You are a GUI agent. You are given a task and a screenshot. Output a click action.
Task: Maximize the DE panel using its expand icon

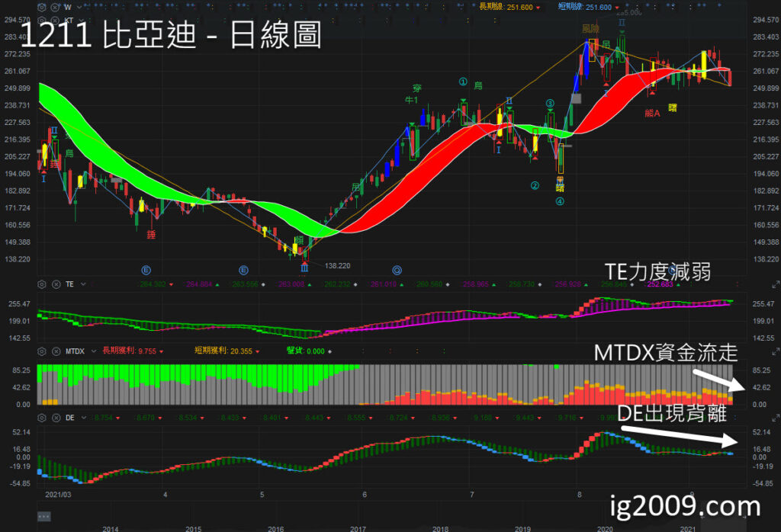(776, 418)
